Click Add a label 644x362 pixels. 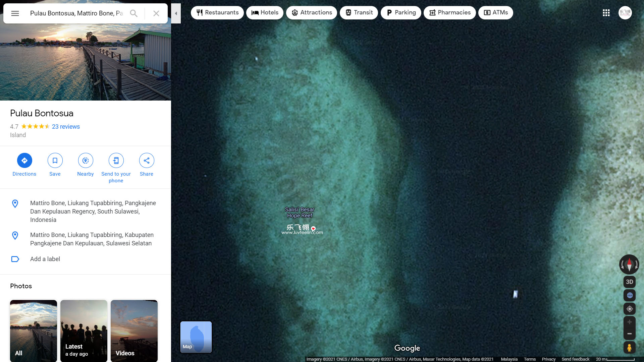tap(45, 259)
